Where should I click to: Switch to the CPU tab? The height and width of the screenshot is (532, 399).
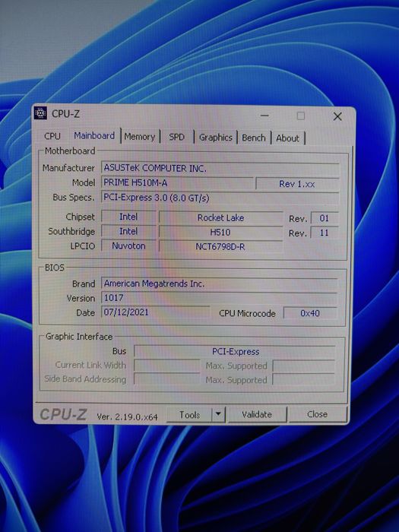(52, 136)
